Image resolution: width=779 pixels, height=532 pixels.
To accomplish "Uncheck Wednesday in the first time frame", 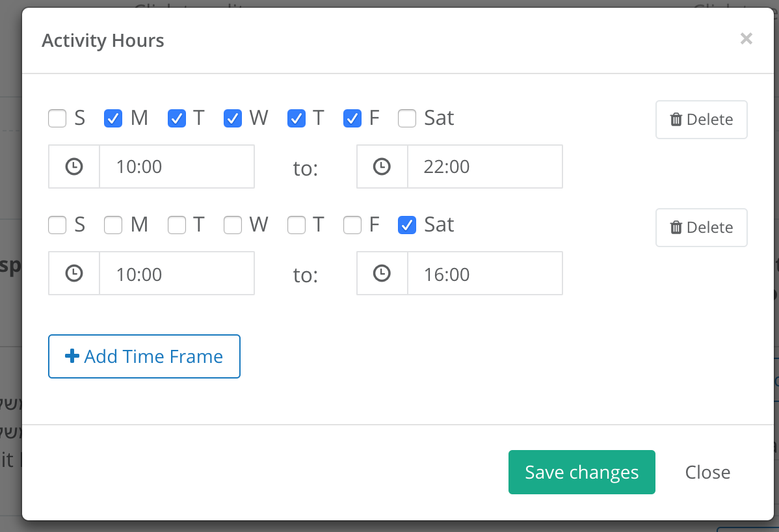I will 233,118.
